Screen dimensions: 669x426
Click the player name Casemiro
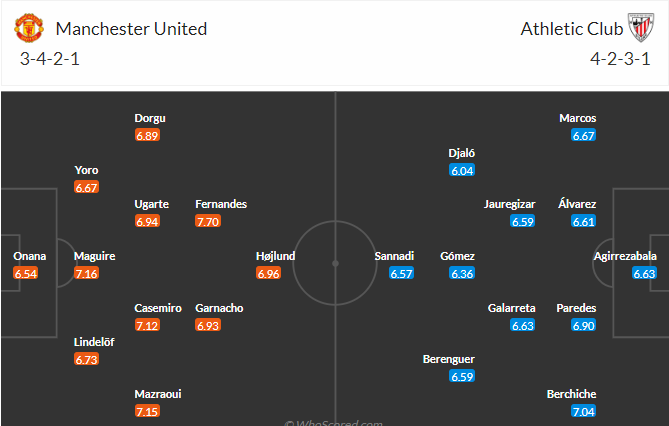click(x=158, y=308)
